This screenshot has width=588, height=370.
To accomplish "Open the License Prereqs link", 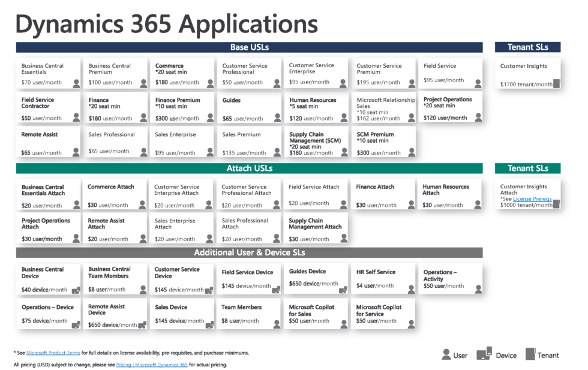I will tap(532, 198).
